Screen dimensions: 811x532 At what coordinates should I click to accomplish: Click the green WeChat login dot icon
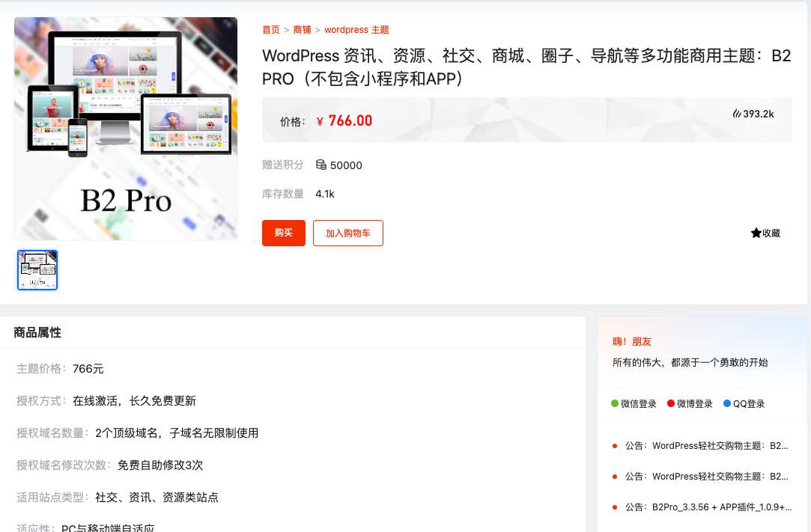[613, 403]
